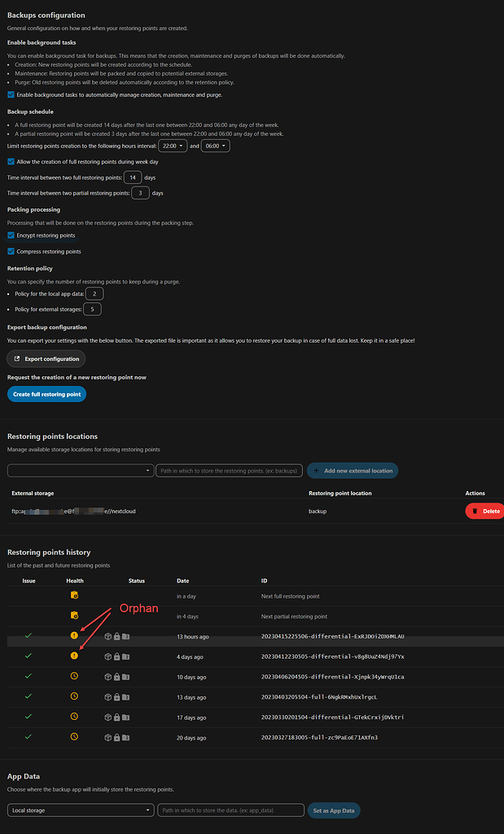Click the 'in 4 days' date cell
Viewport: 504px width, 834px height.
point(187,616)
